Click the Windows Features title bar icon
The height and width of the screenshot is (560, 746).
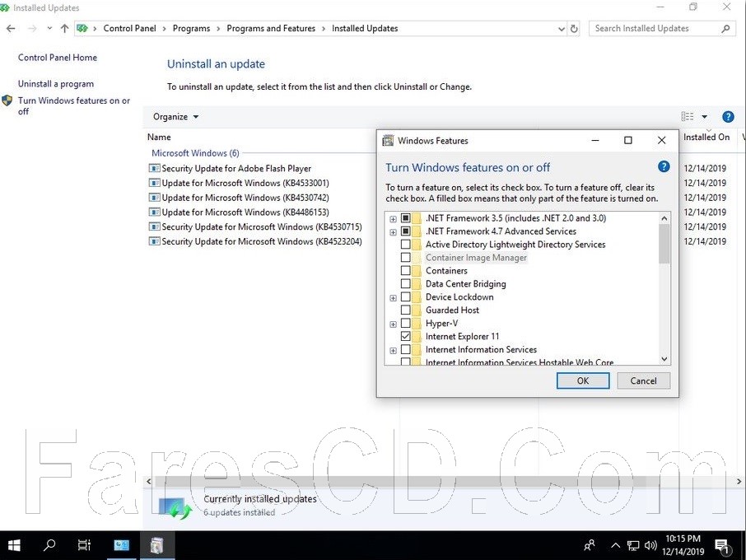click(x=388, y=140)
